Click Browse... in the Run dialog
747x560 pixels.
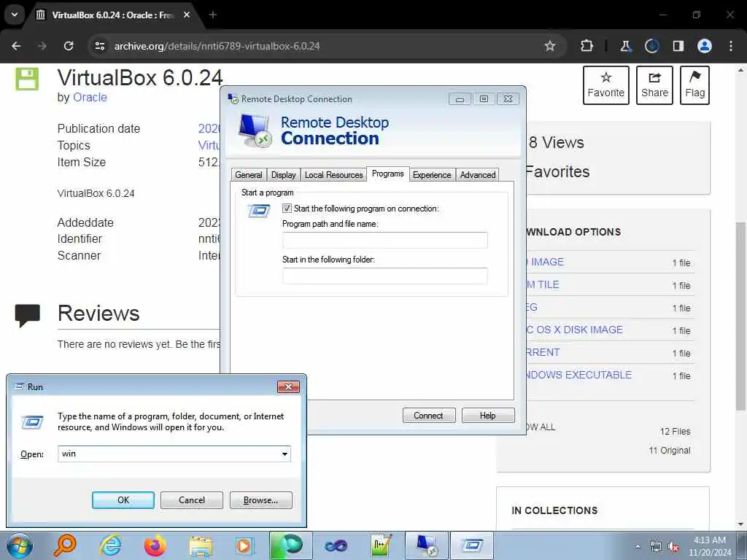coord(260,500)
